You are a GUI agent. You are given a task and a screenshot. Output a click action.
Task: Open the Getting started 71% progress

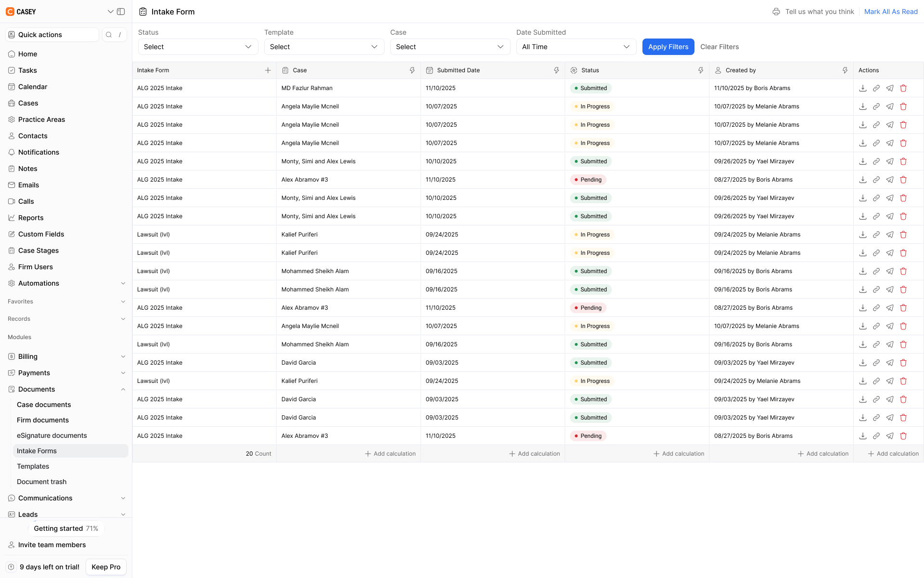tap(66, 528)
